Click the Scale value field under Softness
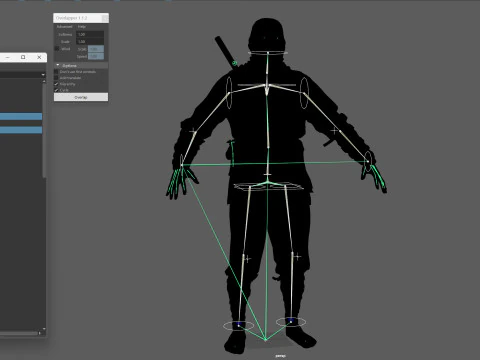 [90, 42]
